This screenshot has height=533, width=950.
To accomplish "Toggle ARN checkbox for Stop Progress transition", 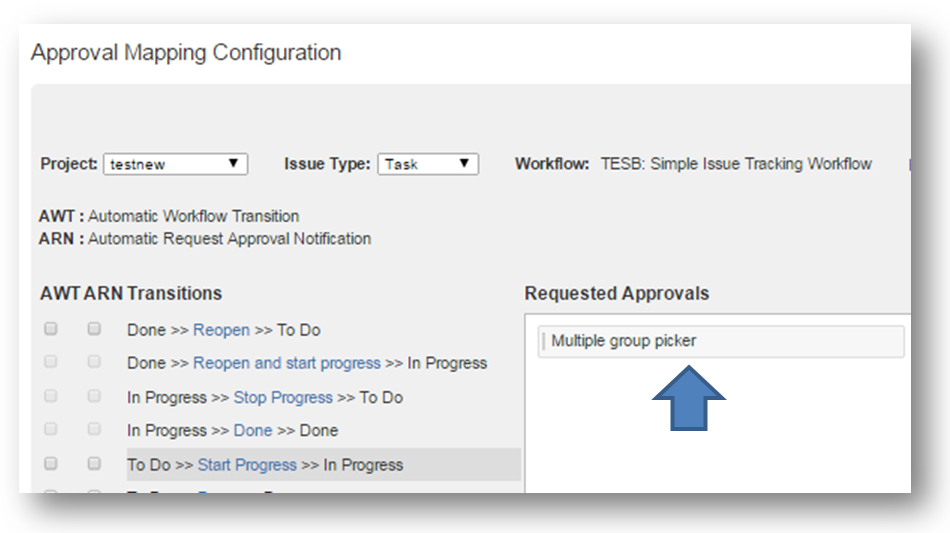I will (94, 396).
